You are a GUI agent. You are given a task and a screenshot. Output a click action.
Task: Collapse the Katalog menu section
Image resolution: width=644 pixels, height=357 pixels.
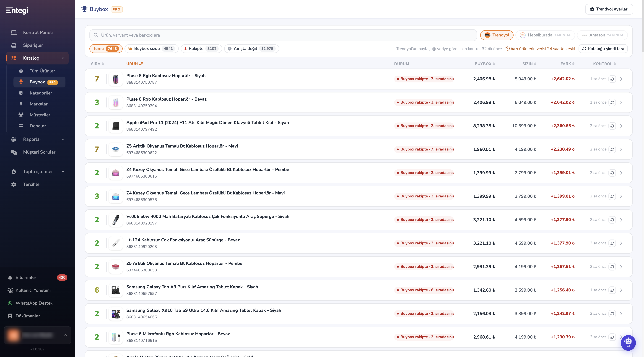point(63,58)
